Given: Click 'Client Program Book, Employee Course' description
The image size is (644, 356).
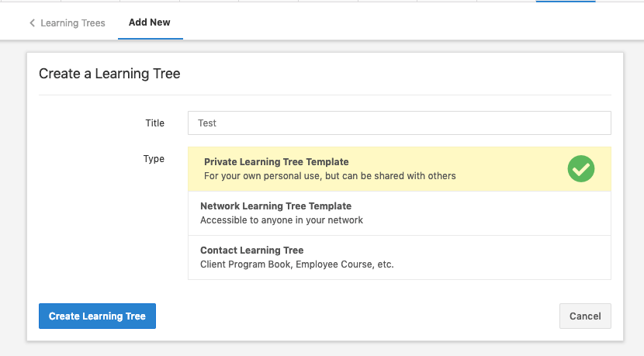Looking at the screenshot, I should 296,264.
